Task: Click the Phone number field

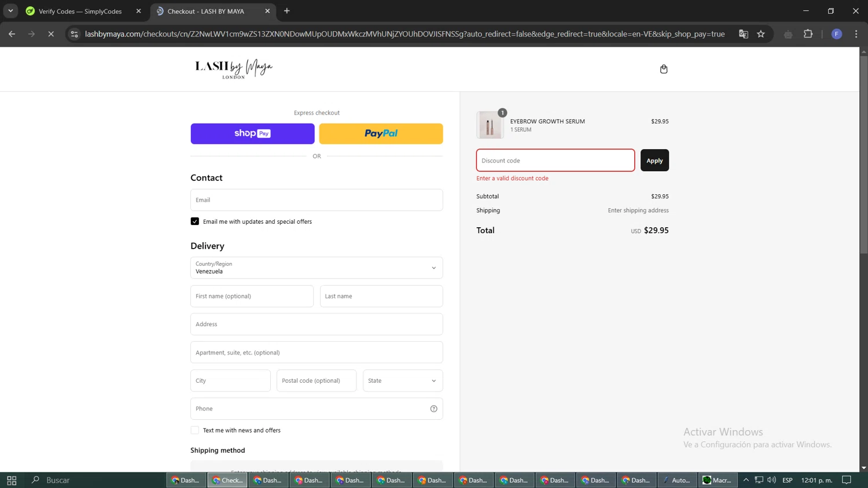Action: tap(317, 409)
